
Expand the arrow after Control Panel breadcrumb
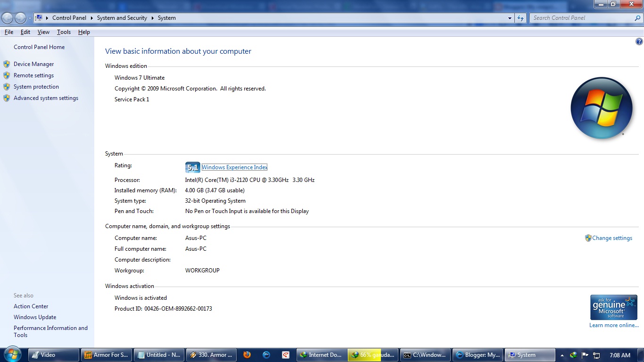pos(91,18)
